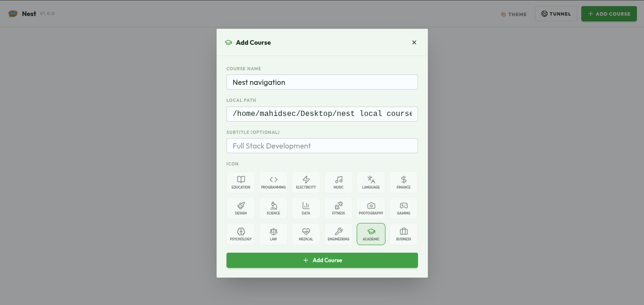Click the Nest app name

(x=29, y=14)
